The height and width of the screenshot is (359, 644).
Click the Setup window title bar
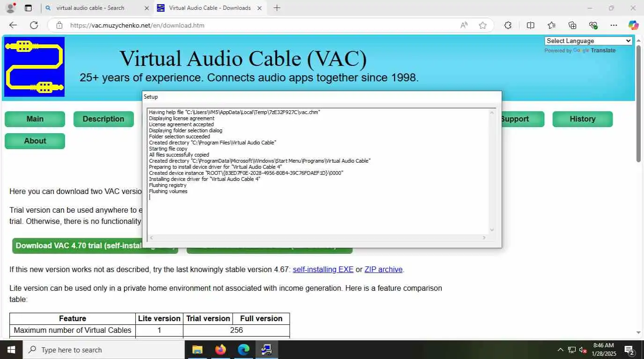pyautogui.click(x=322, y=97)
